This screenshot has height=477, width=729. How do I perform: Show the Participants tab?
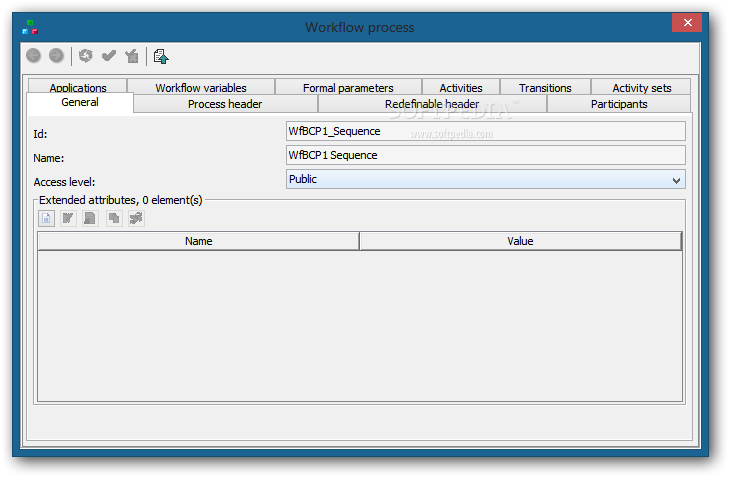[619, 104]
